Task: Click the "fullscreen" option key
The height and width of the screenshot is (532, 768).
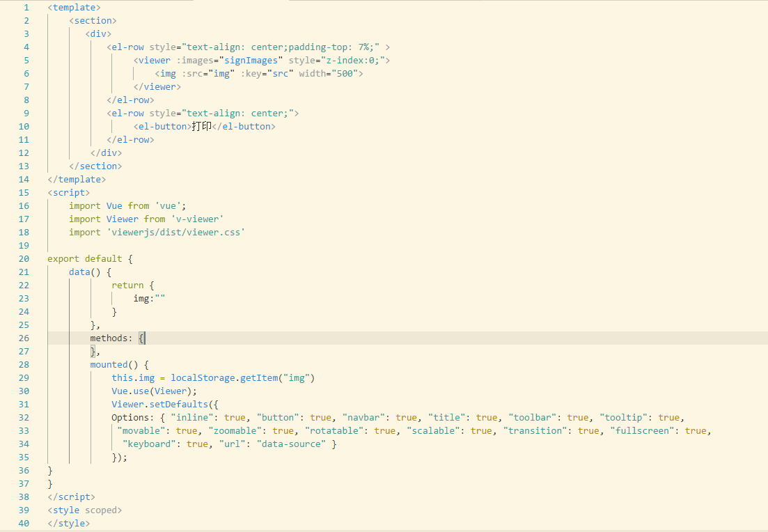Action: 642,430
